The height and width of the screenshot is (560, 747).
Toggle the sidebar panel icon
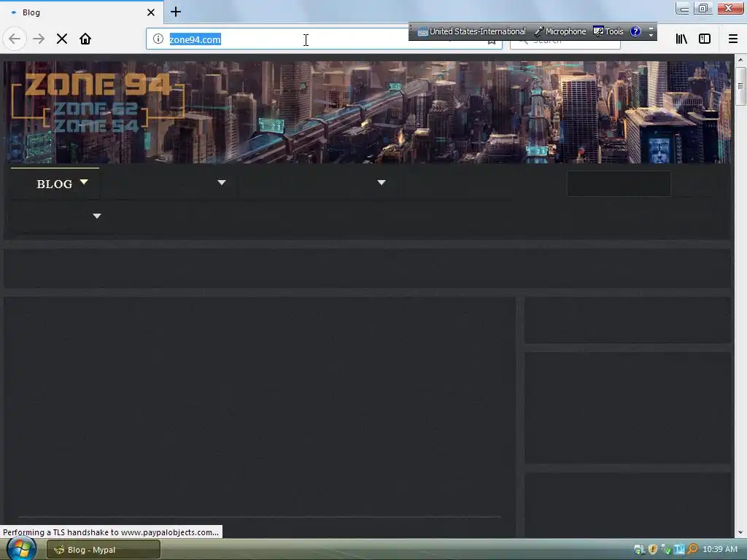(x=705, y=39)
